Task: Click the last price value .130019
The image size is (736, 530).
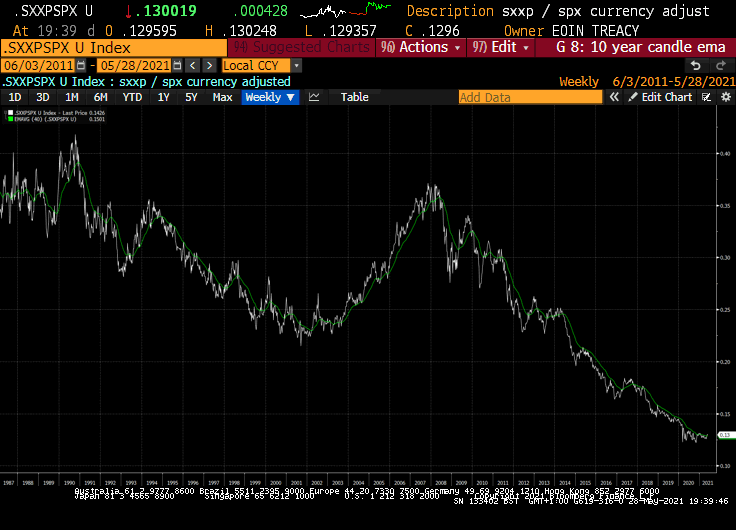Action: [x=166, y=11]
